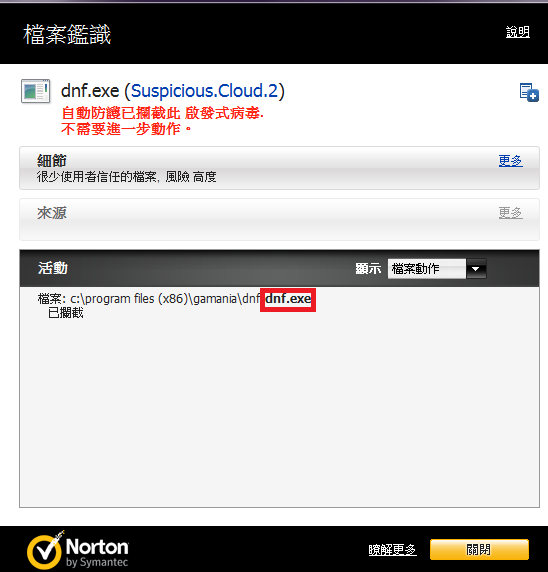This screenshot has width=548, height=572.
Task: Click the copy-to-clipboard icon beside the threat name
Action: 529,92
